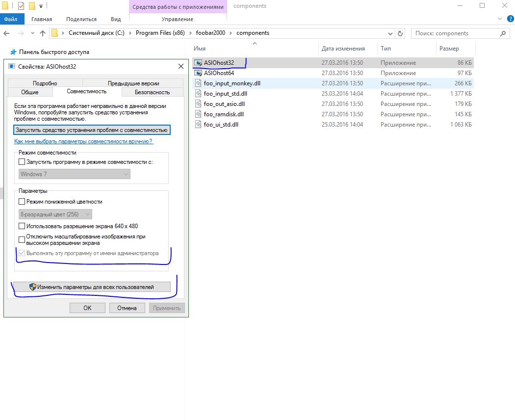Click the components search input field
515x420 pixels.
[454, 33]
